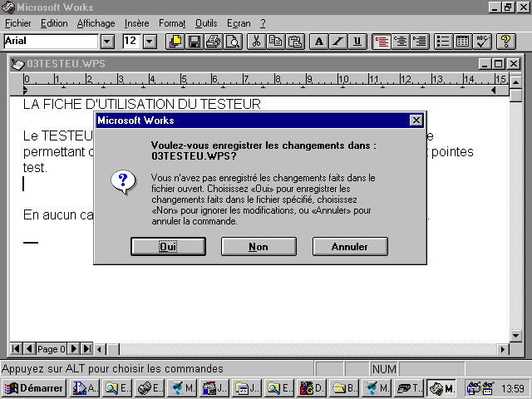Viewport: 532px width, 399px height.
Task: Click the yellow question mark Help icon
Action: (506, 42)
